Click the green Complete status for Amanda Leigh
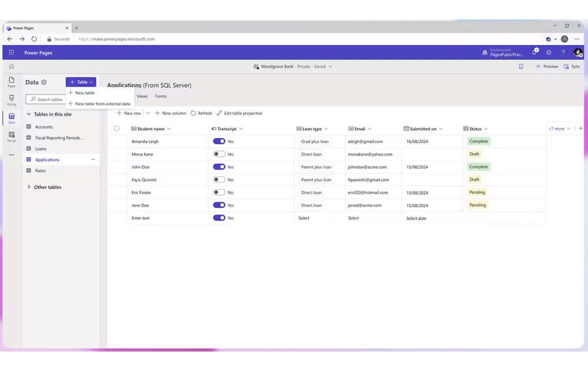Image resolution: width=588 pixels, height=371 pixels. coord(478,141)
